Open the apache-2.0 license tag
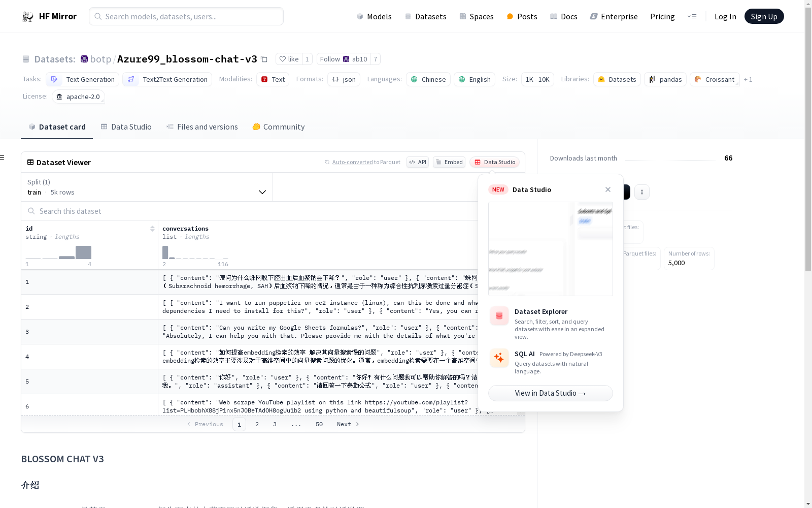The height and width of the screenshot is (508, 812). pyautogui.click(x=78, y=97)
